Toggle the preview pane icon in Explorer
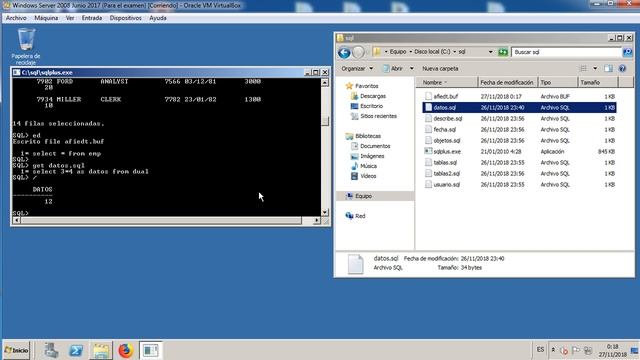 (608, 69)
